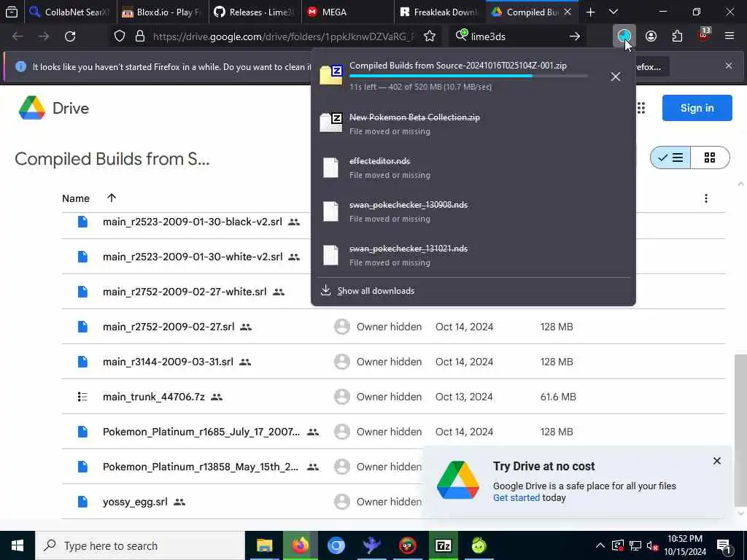Submit search with arrow in search box
The width and height of the screenshot is (747, 560).
(x=575, y=36)
